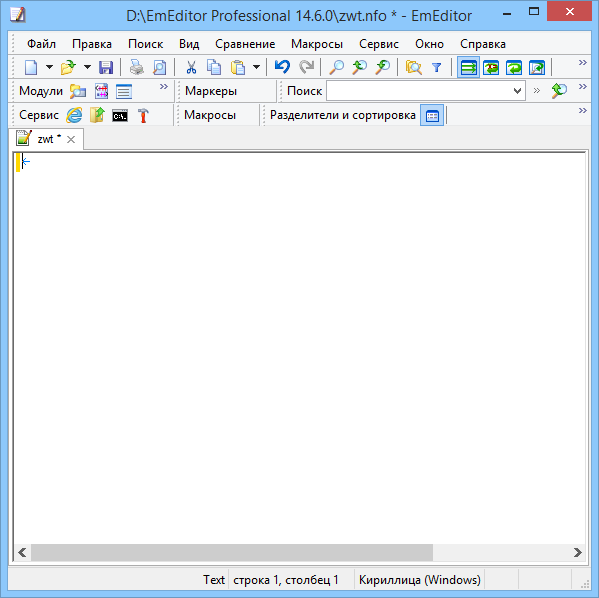Open the Сравнение menu
The image size is (599, 598).
[x=245, y=44]
